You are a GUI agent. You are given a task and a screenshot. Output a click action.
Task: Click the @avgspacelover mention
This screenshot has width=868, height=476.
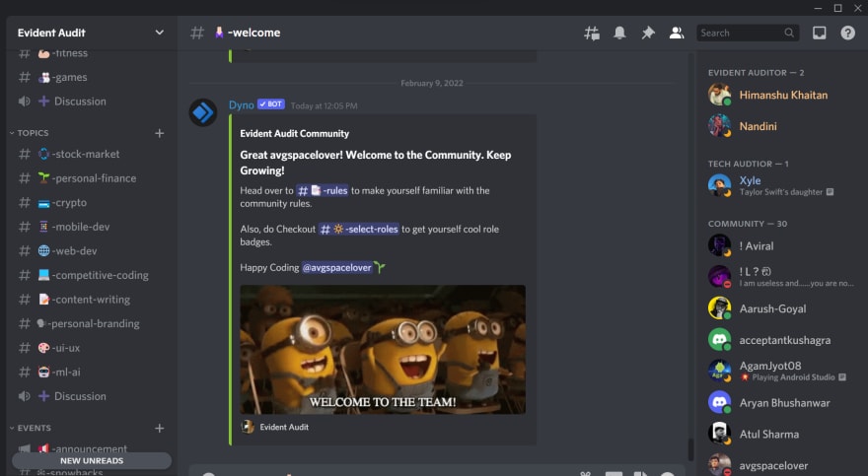tap(336, 268)
